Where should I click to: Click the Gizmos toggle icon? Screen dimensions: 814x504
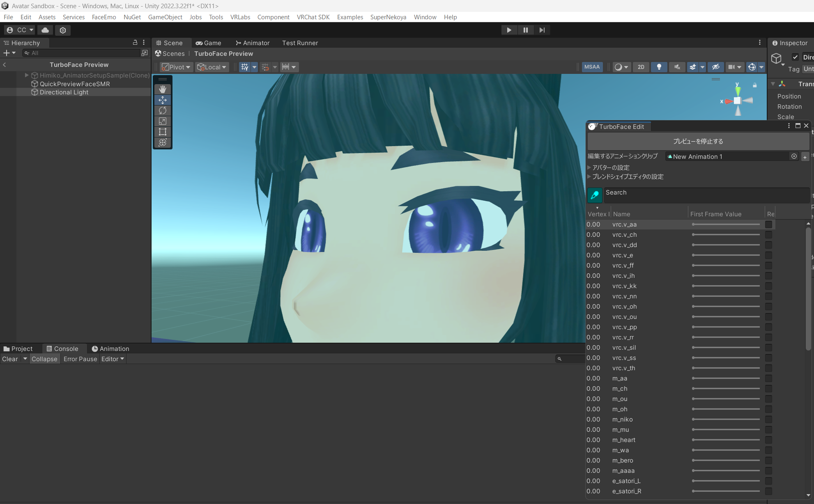pyautogui.click(x=752, y=67)
